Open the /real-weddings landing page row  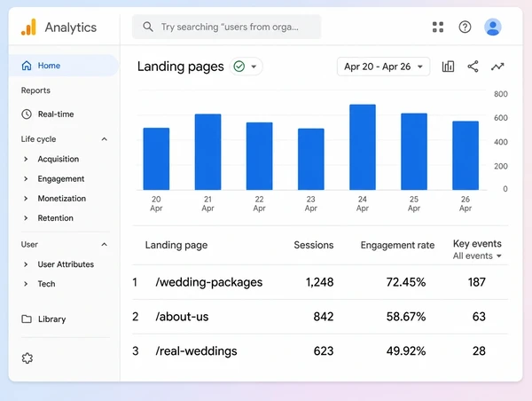pyautogui.click(x=320, y=351)
